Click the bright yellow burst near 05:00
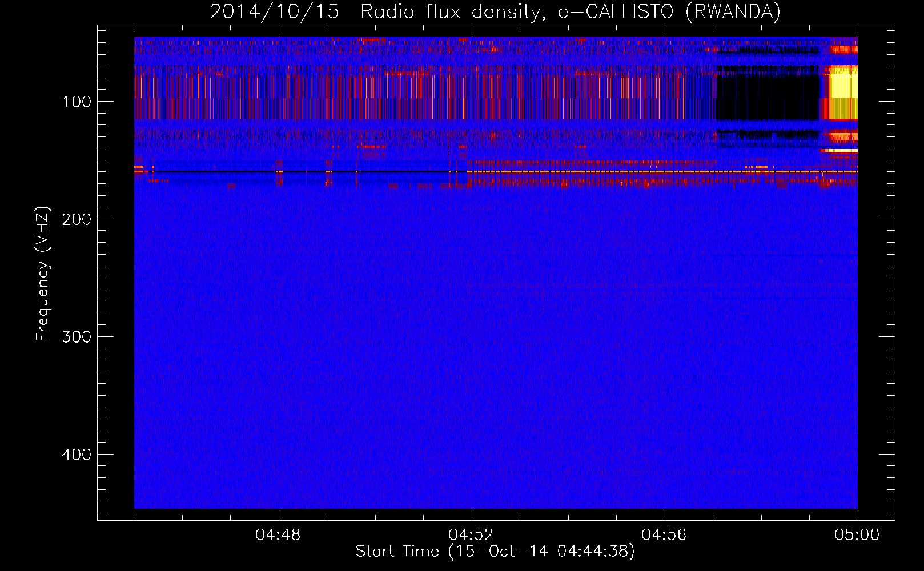 [x=843, y=91]
